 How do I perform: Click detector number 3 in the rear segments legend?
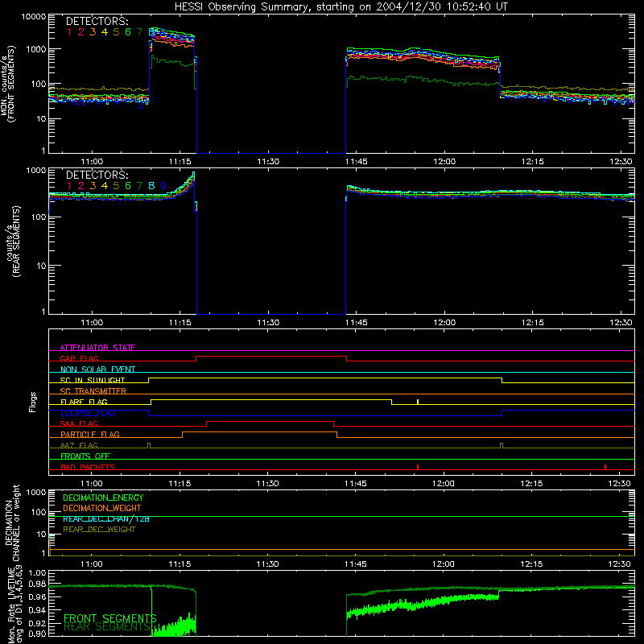[x=93, y=186]
